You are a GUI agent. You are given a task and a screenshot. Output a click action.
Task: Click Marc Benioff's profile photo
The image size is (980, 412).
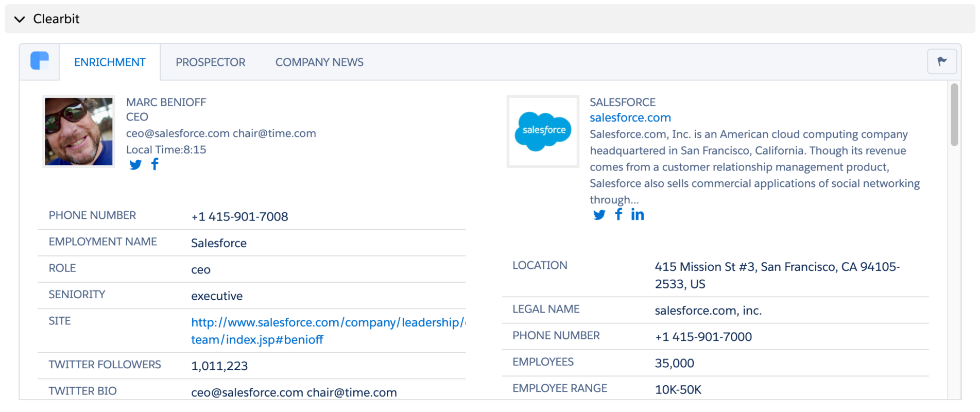[79, 131]
